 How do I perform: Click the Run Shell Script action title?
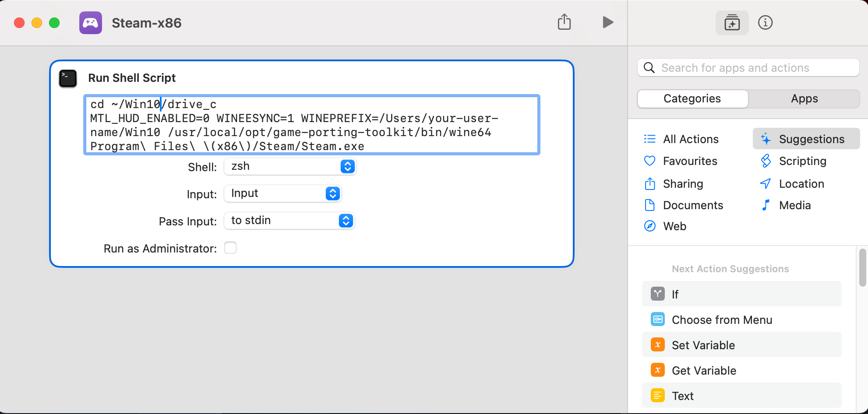[x=132, y=78]
